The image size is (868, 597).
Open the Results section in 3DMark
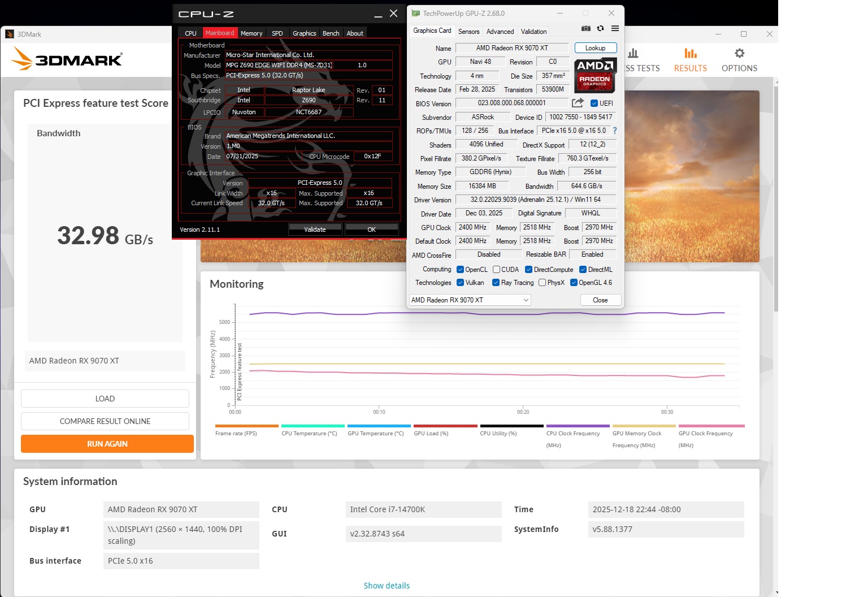point(690,60)
